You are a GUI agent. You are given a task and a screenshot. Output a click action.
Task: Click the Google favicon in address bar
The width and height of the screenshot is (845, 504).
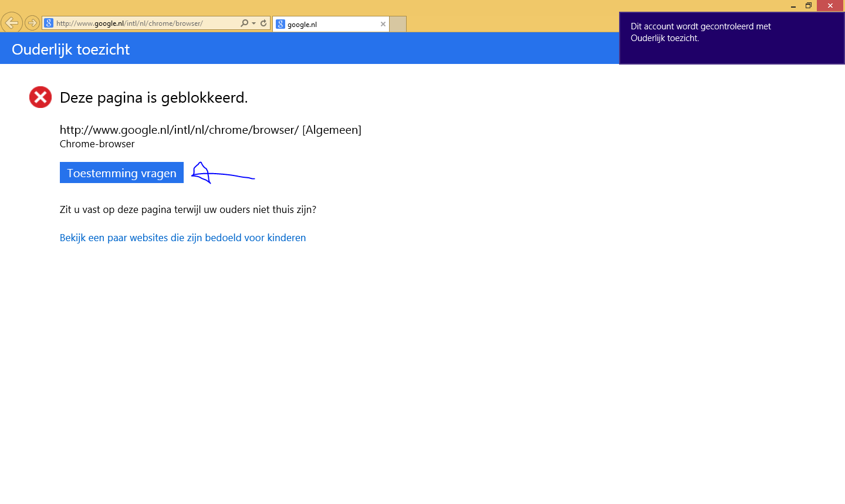(x=49, y=23)
